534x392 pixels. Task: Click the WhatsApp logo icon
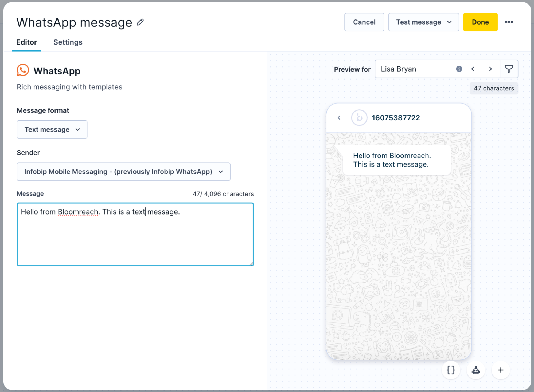tap(23, 70)
